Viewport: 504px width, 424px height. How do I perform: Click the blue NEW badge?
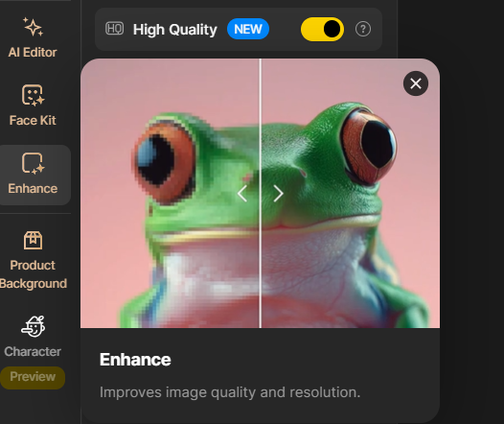pos(248,30)
